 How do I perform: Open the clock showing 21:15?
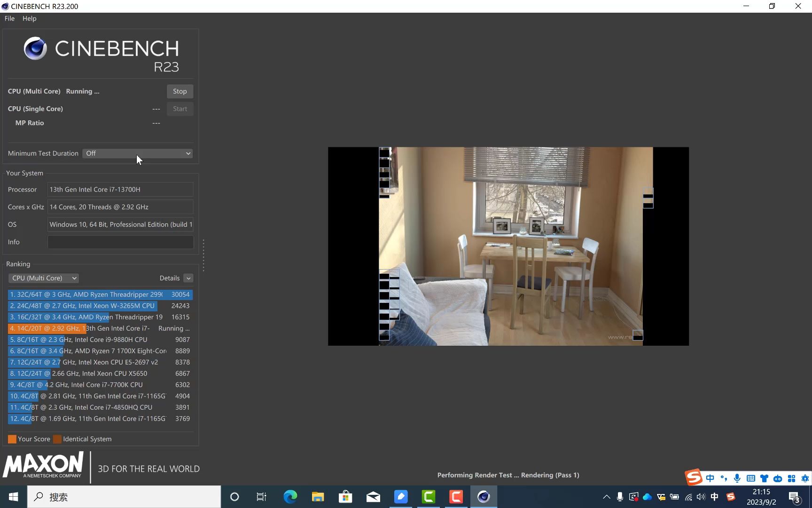761,497
